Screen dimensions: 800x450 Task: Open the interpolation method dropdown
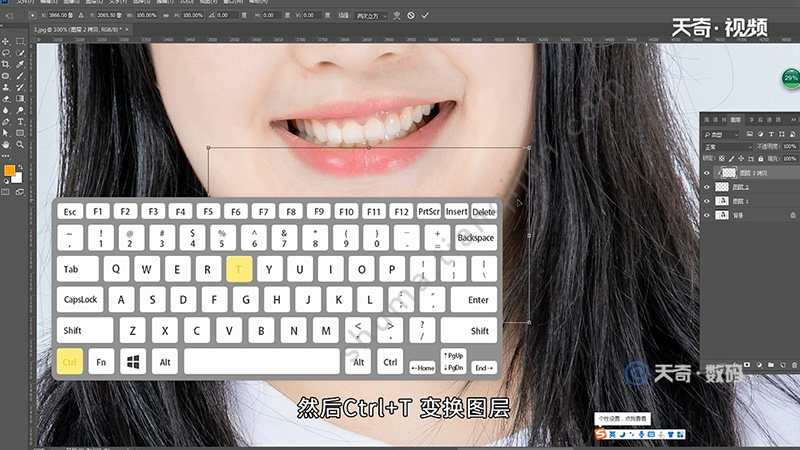pyautogui.click(x=371, y=16)
